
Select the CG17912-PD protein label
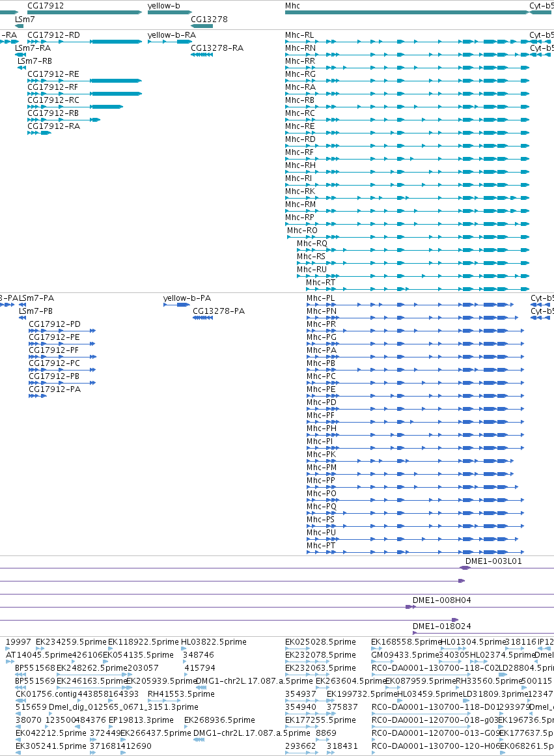(x=55, y=324)
